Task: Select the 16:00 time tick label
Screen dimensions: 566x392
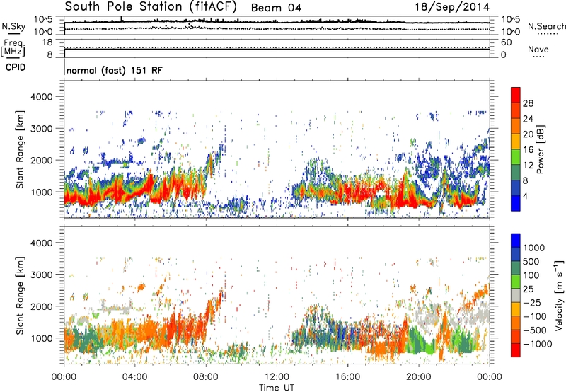Action: 347,377
